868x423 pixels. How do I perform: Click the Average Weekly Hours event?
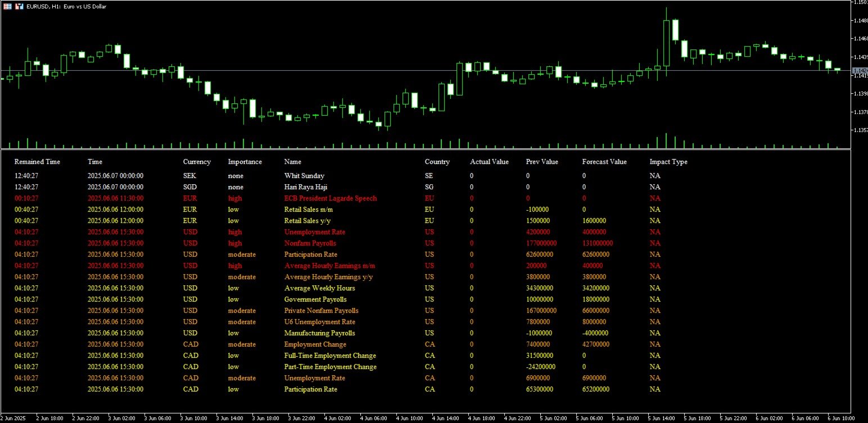[x=320, y=288]
